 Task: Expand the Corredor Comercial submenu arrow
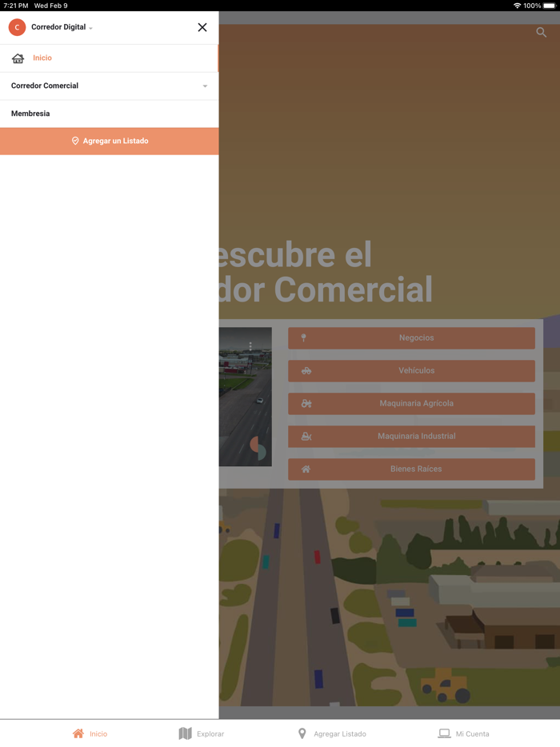coord(205,86)
